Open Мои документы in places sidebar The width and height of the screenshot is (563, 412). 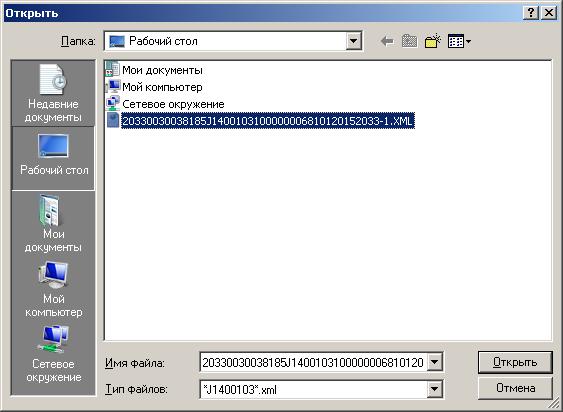(53, 223)
